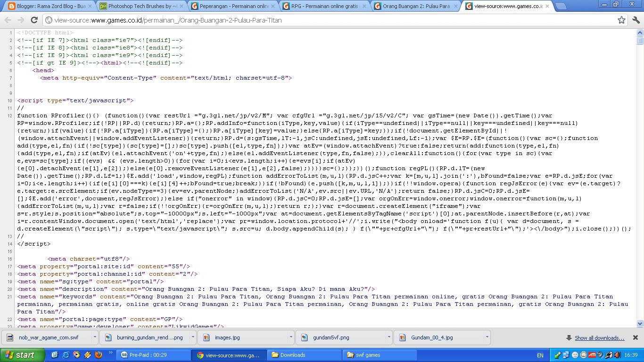Click the meta description line 20 text

pos(196,289)
